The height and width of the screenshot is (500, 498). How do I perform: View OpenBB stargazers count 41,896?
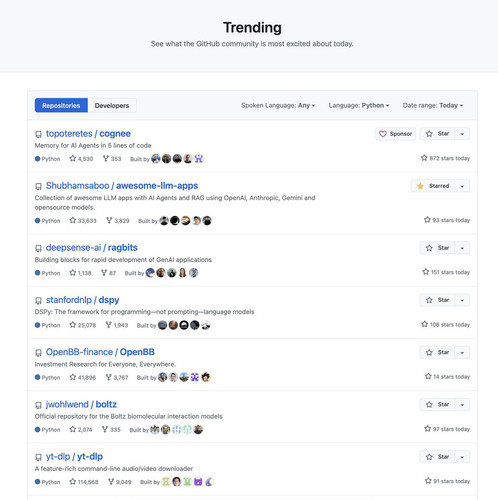point(82,377)
